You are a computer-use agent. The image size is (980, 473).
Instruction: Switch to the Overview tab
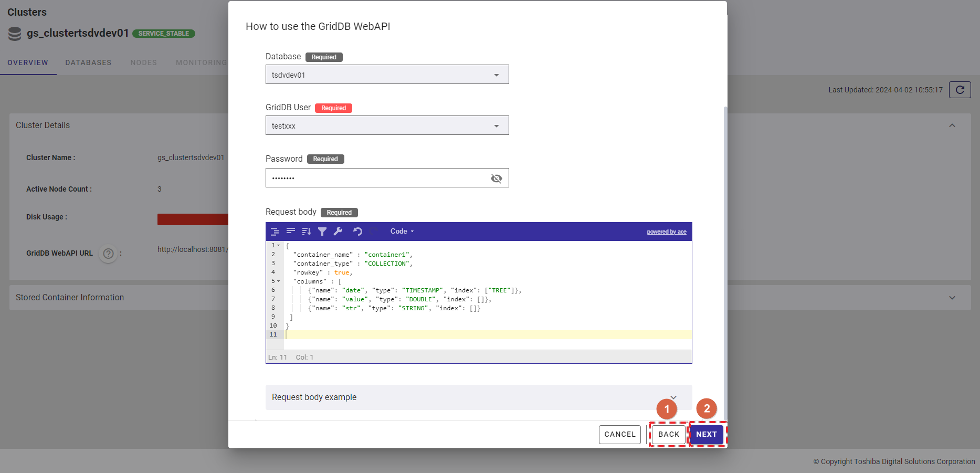(28, 62)
